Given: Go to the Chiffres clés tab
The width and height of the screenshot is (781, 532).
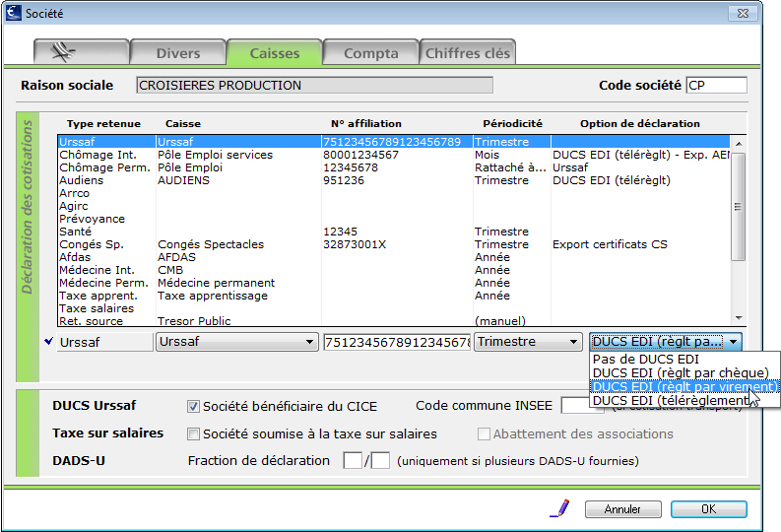Looking at the screenshot, I should 467,53.
